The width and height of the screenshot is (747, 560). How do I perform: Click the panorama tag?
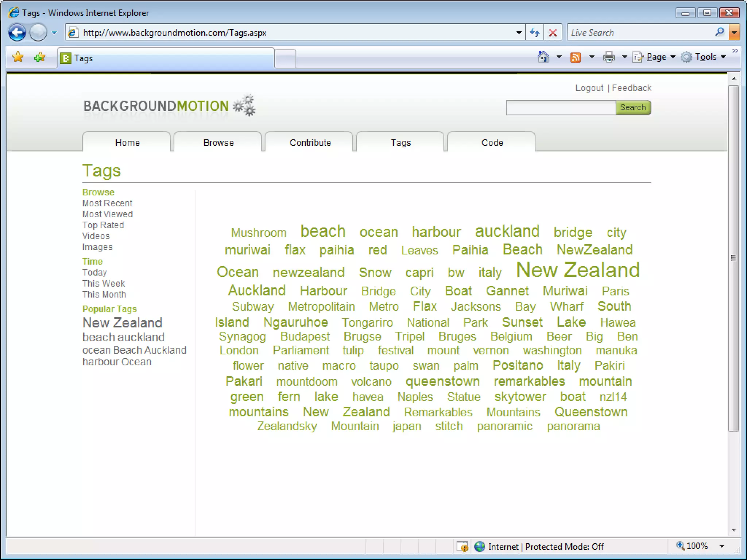(573, 426)
